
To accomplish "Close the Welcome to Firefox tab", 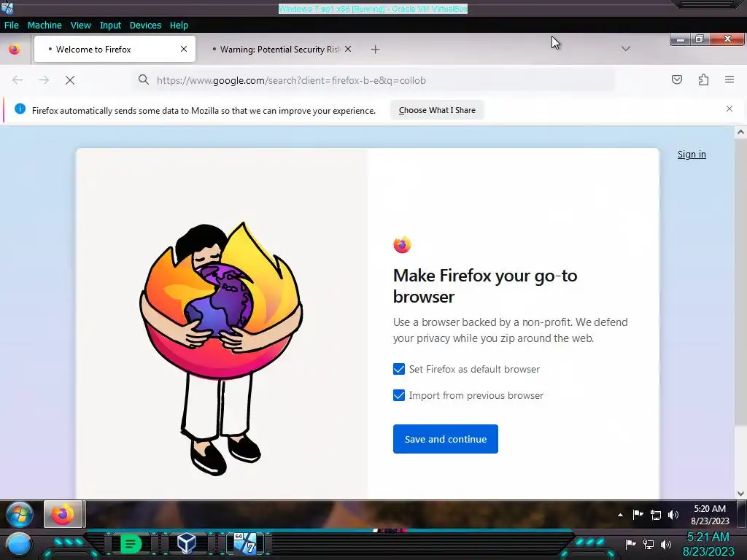I will (184, 49).
